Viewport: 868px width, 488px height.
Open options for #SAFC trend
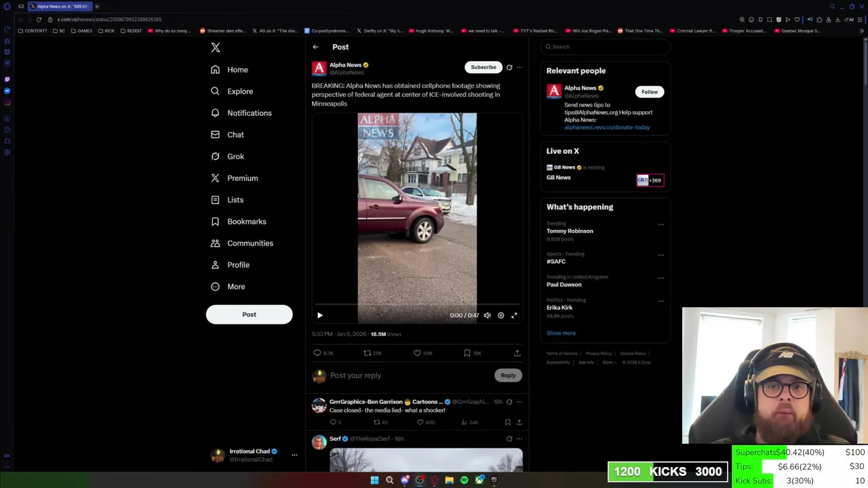tap(661, 255)
